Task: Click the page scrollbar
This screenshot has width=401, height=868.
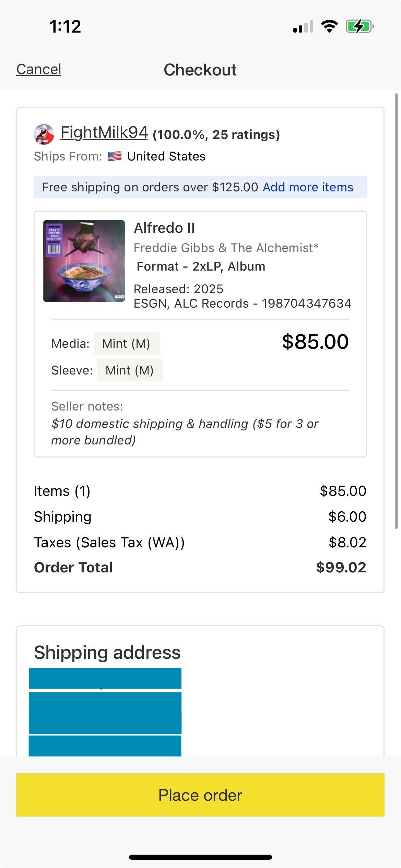Action: click(x=396, y=311)
